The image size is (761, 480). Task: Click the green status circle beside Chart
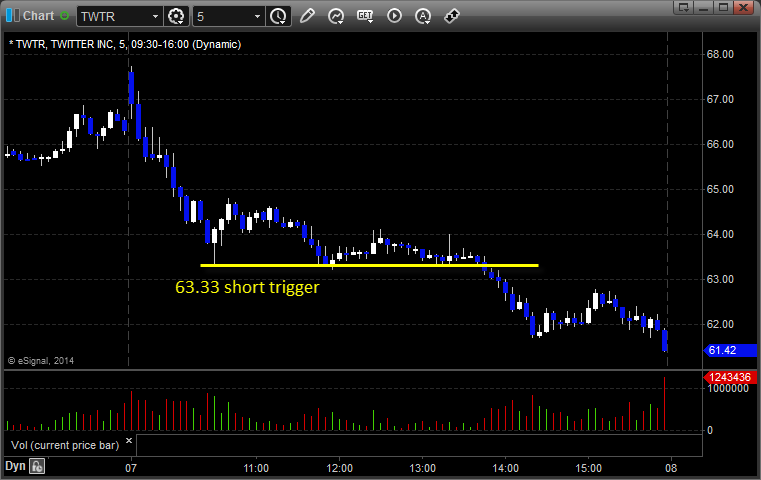pos(64,16)
